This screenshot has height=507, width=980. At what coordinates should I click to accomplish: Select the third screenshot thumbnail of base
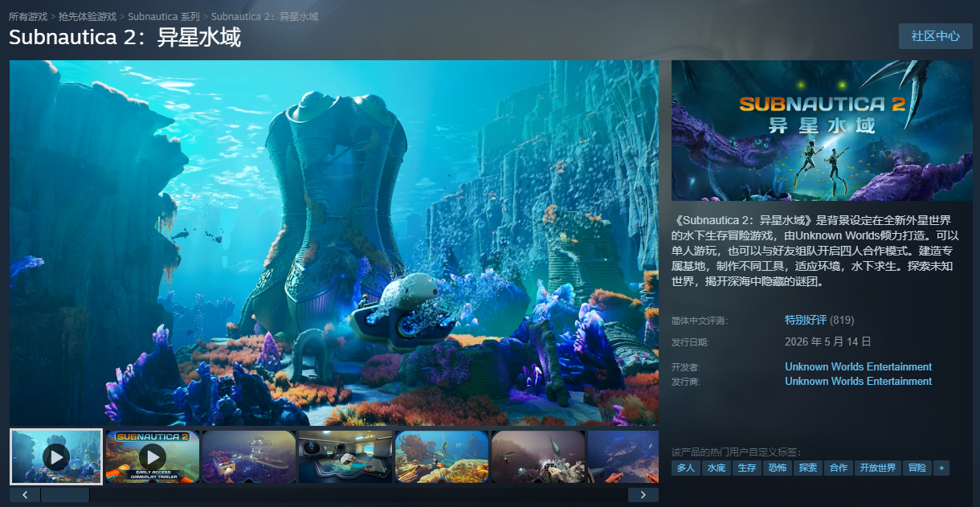coord(249,456)
